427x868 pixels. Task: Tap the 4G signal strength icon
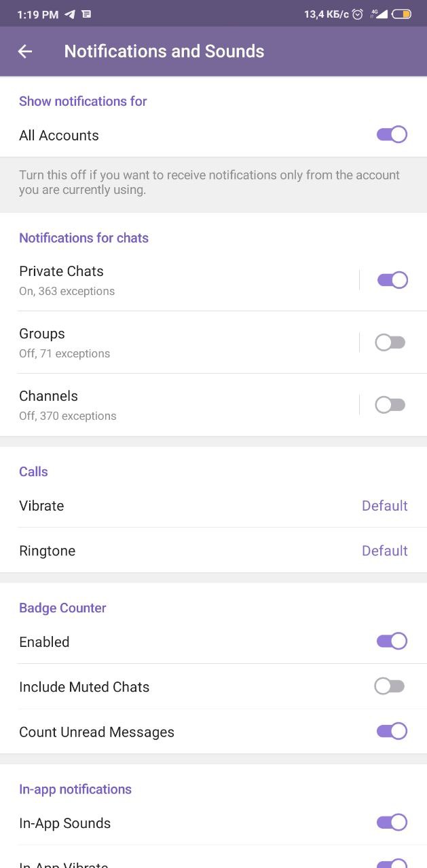pos(379,14)
